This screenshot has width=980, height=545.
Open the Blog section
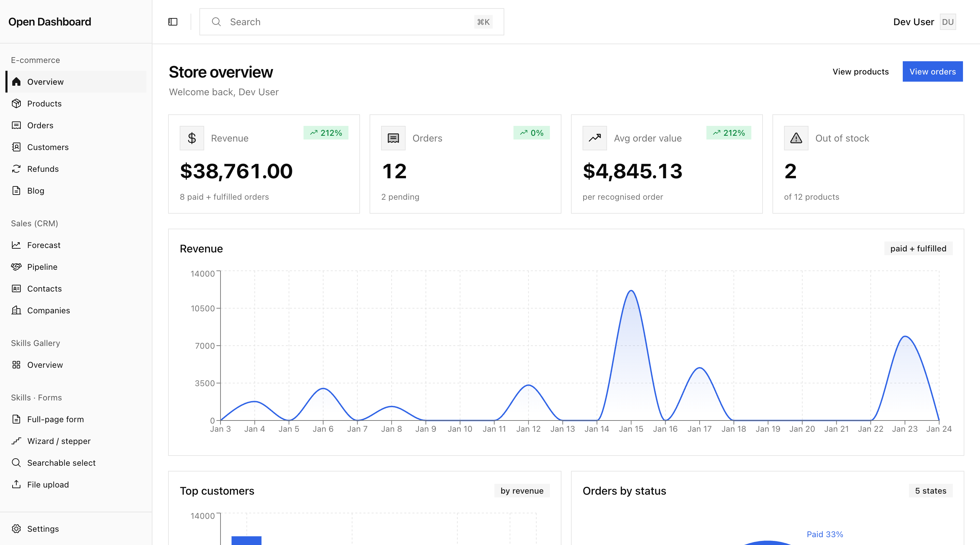click(76, 191)
